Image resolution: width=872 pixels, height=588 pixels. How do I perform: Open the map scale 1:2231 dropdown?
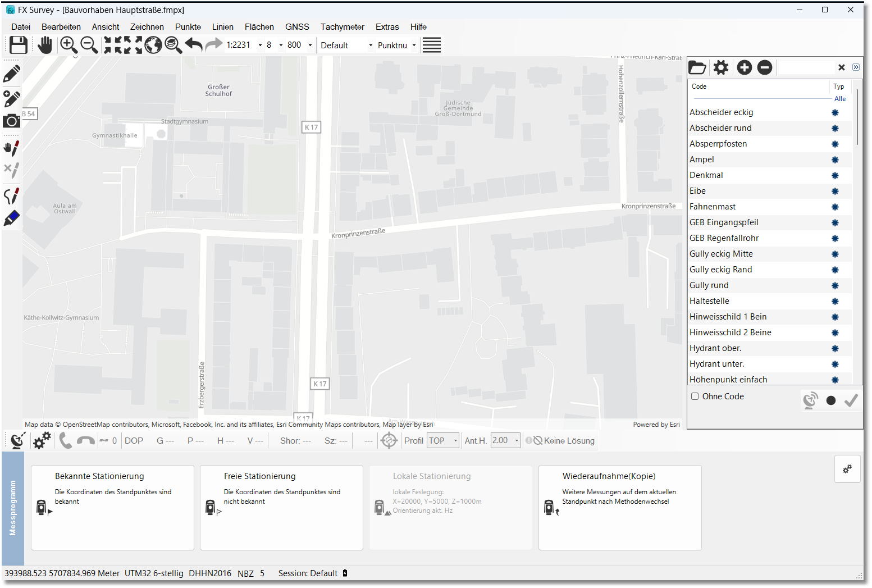click(x=260, y=45)
